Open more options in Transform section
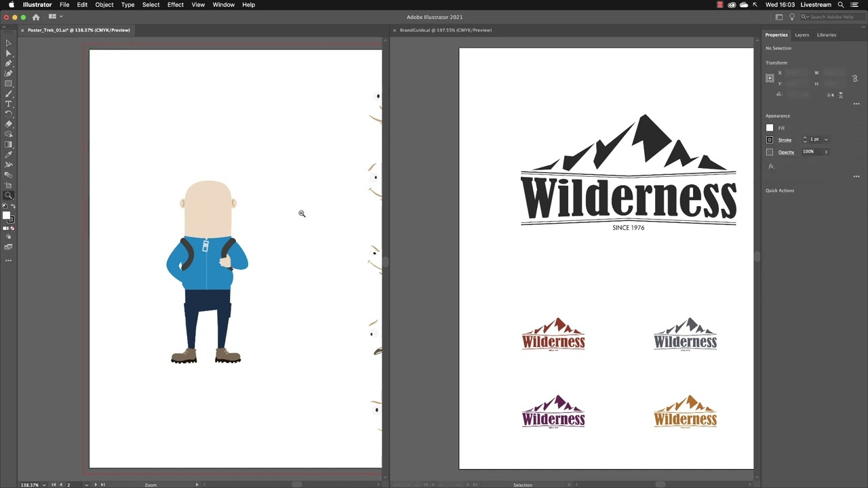The width and height of the screenshot is (868, 488). tap(856, 104)
